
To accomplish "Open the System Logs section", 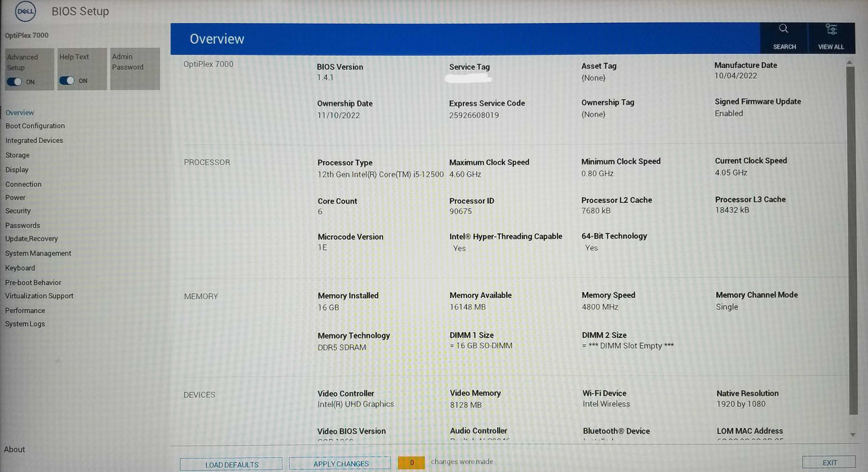I will tap(25, 324).
